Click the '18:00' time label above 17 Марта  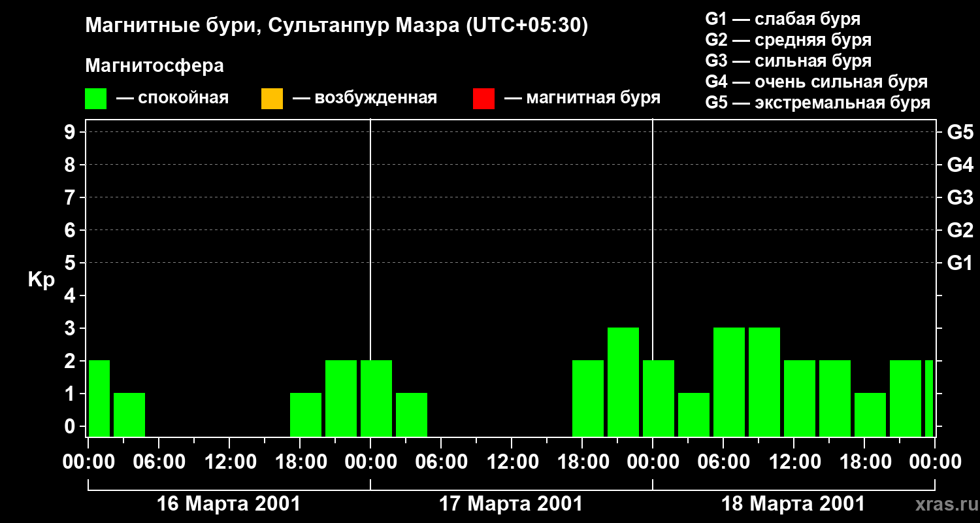pyautogui.click(x=582, y=462)
